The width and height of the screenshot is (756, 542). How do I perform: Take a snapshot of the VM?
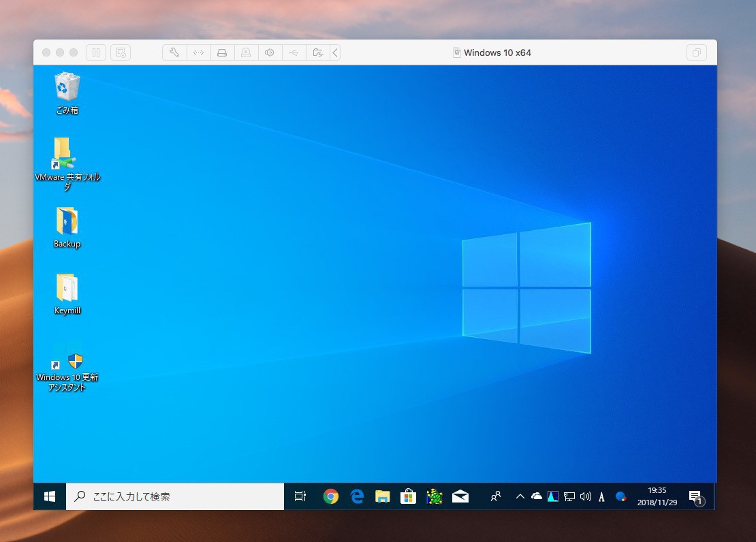[x=120, y=52]
